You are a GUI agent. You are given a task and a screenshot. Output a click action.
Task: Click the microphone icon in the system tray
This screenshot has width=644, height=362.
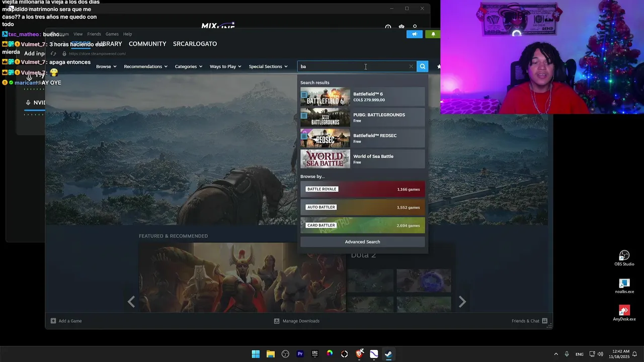pyautogui.click(x=567, y=354)
